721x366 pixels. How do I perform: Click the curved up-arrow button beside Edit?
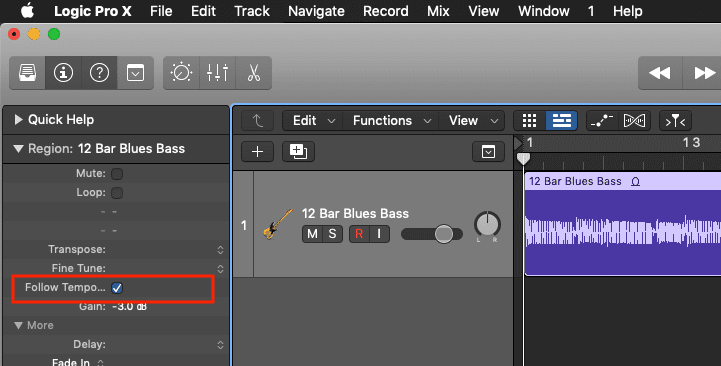tap(258, 120)
